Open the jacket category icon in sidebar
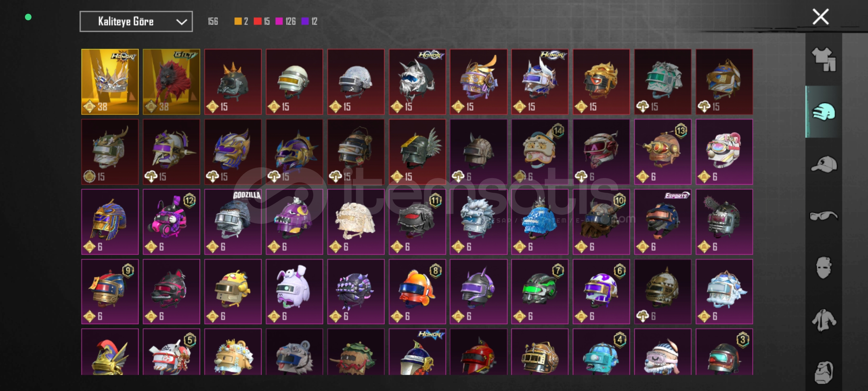Image resolution: width=868 pixels, height=391 pixels. [x=824, y=320]
